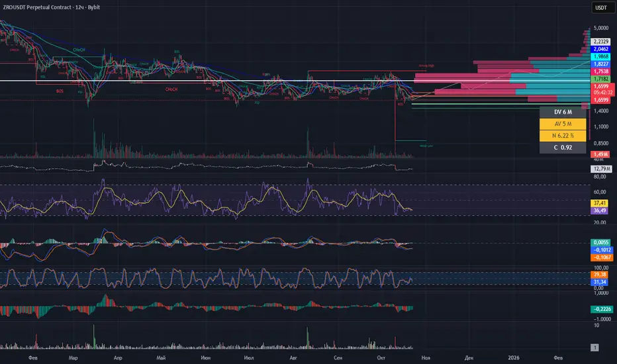The image size is (617, 364).
Task: Click the red CHoCH label near May
Action: (x=171, y=89)
